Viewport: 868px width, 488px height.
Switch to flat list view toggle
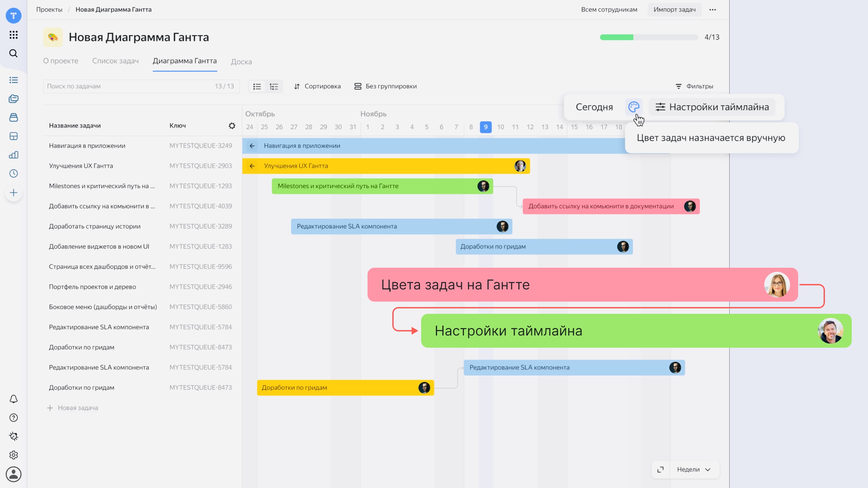tap(257, 86)
